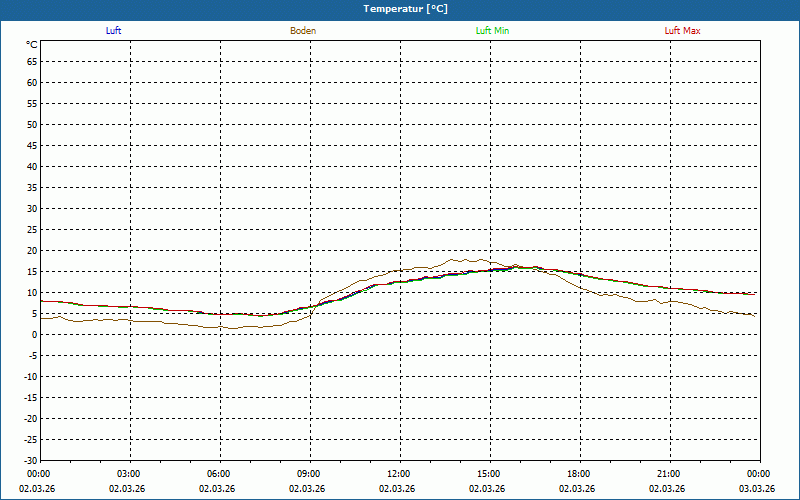This screenshot has width=800, height=500.
Task: Click the 30 y-axis value
Action: (x=32, y=209)
